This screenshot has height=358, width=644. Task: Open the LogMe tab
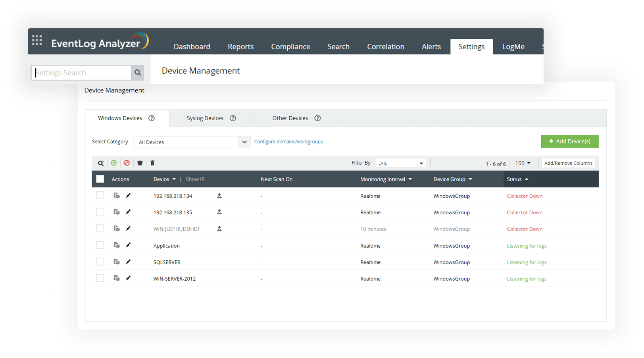point(513,46)
